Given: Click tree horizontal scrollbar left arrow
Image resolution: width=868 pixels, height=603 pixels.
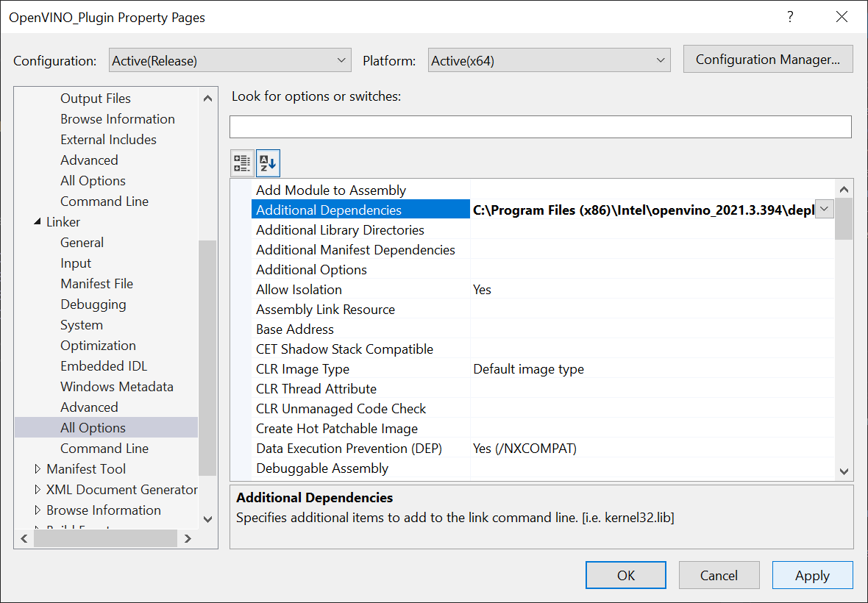Looking at the screenshot, I should click(24, 538).
